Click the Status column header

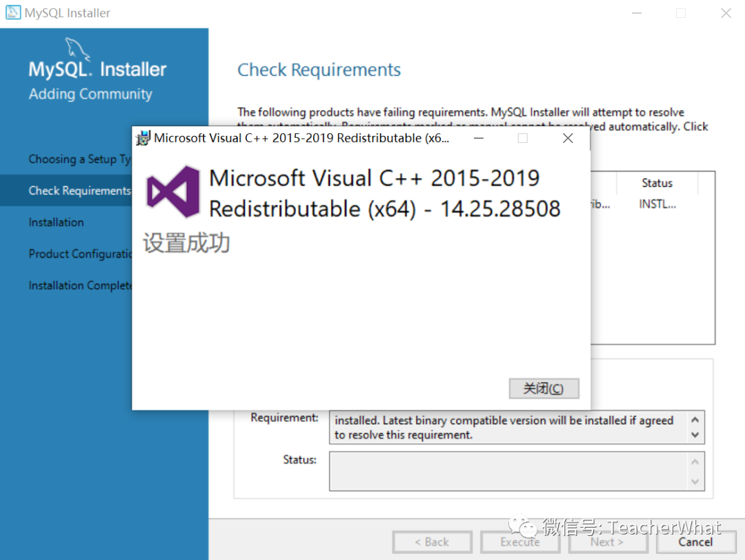click(657, 183)
